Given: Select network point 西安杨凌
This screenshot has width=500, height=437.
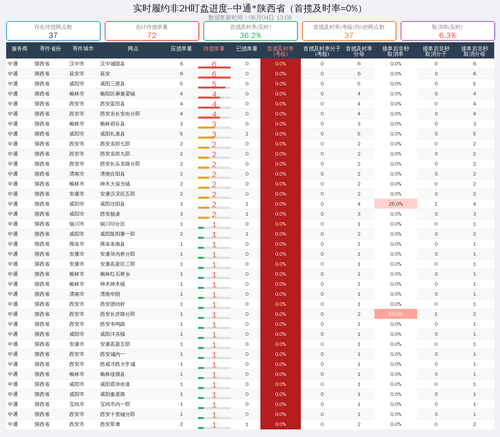Looking at the screenshot, I should click(x=110, y=214).
